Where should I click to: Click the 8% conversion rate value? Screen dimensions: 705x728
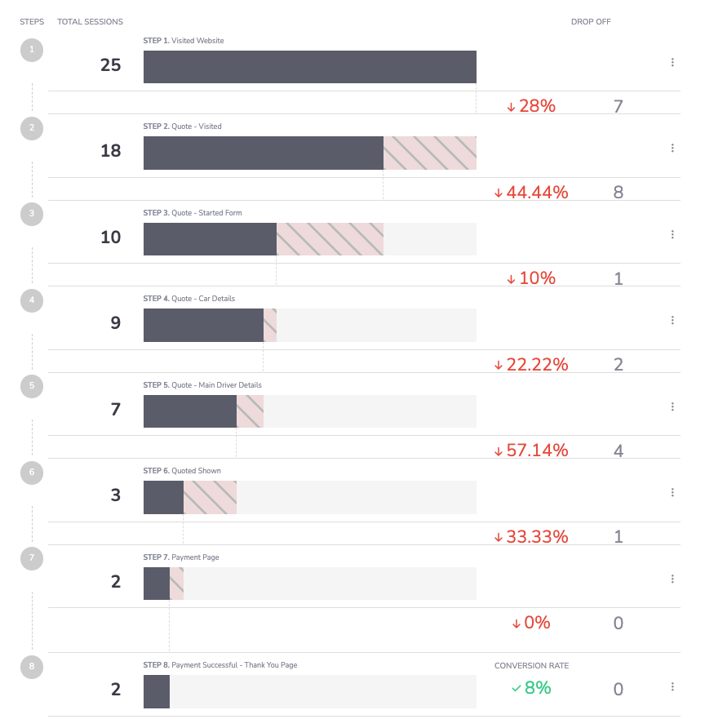(x=531, y=688)
